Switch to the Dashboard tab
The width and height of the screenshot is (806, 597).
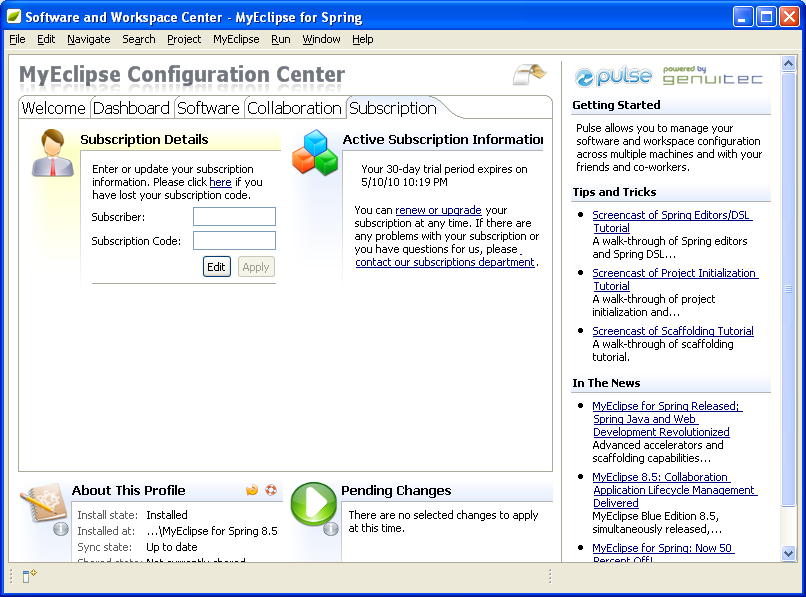tap(131, 108)
